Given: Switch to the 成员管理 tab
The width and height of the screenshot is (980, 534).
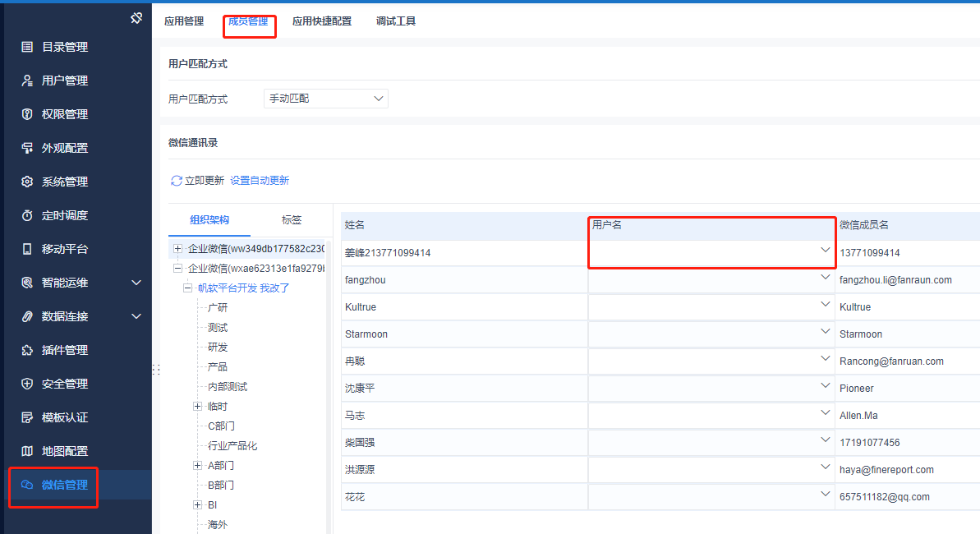Looking at the screenshot, I should pyautogui.click(x=248, y=21).
